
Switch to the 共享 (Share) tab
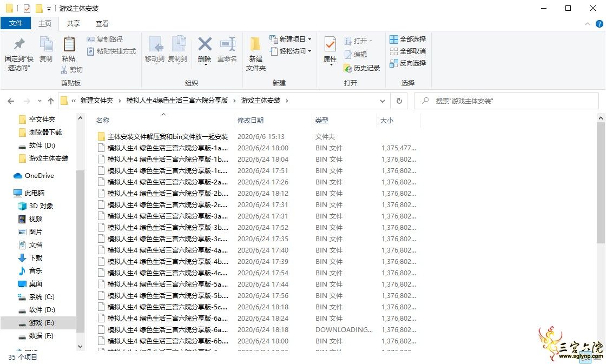click(74, 24)
